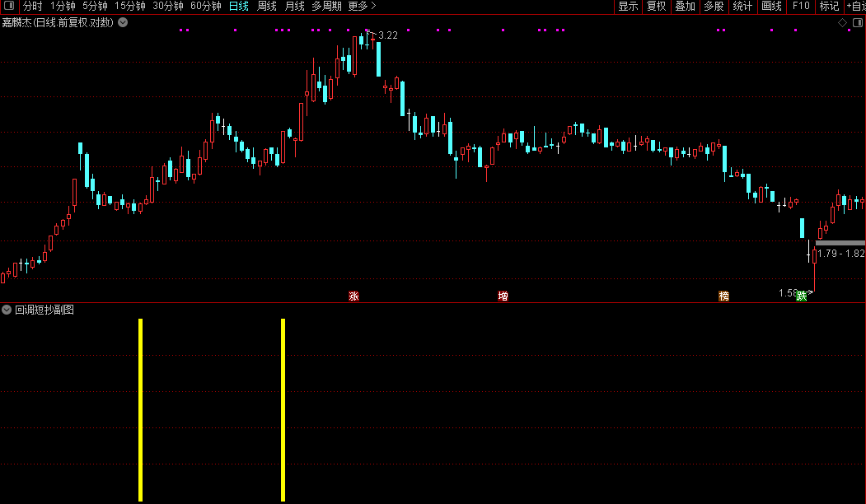Open the 多股 multi-stock view
The width and height of the screenshot is (866, 504).
tap(714, 6)
